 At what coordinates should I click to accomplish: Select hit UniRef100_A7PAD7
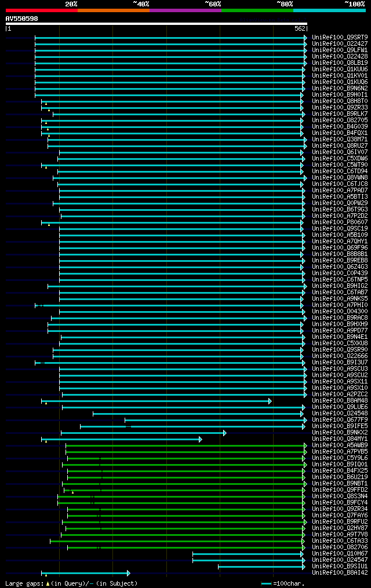pyautogui.click(x=340, y=191)
